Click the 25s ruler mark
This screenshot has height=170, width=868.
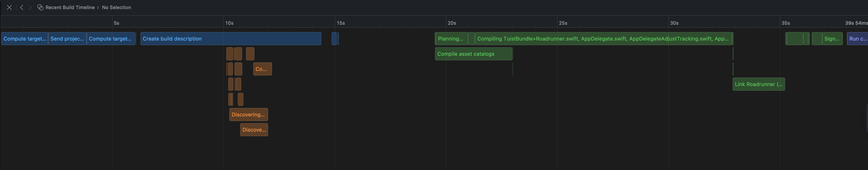(x=563, y=23)
